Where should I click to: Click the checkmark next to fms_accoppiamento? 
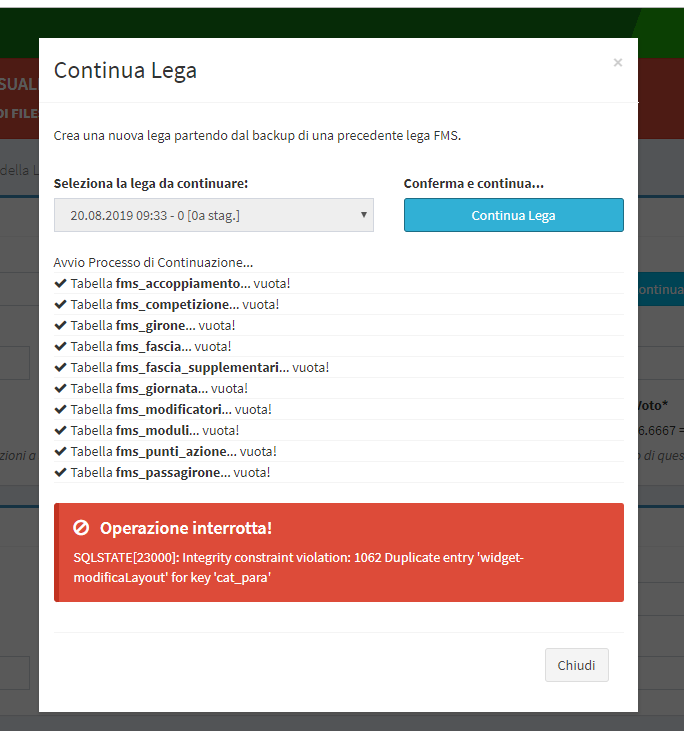61,284
